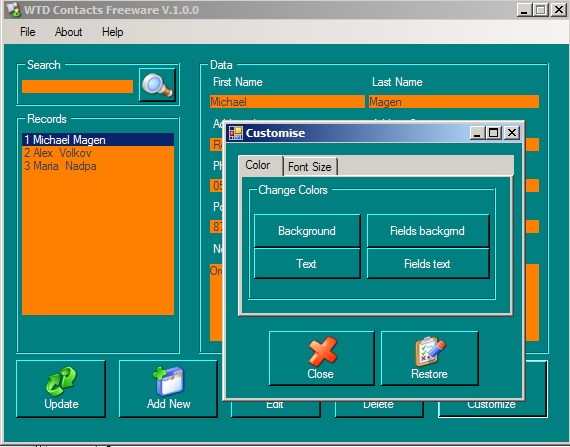This screenshot has width=570, height=447.
Task: Open the Help menu
Action: [x=112, y=32]
